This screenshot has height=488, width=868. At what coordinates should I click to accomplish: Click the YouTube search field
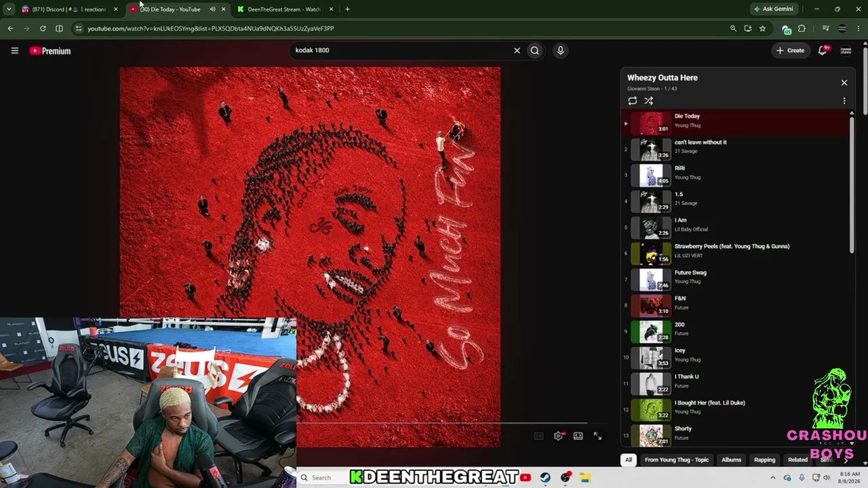pyautogui.click(x=401, y=50)
